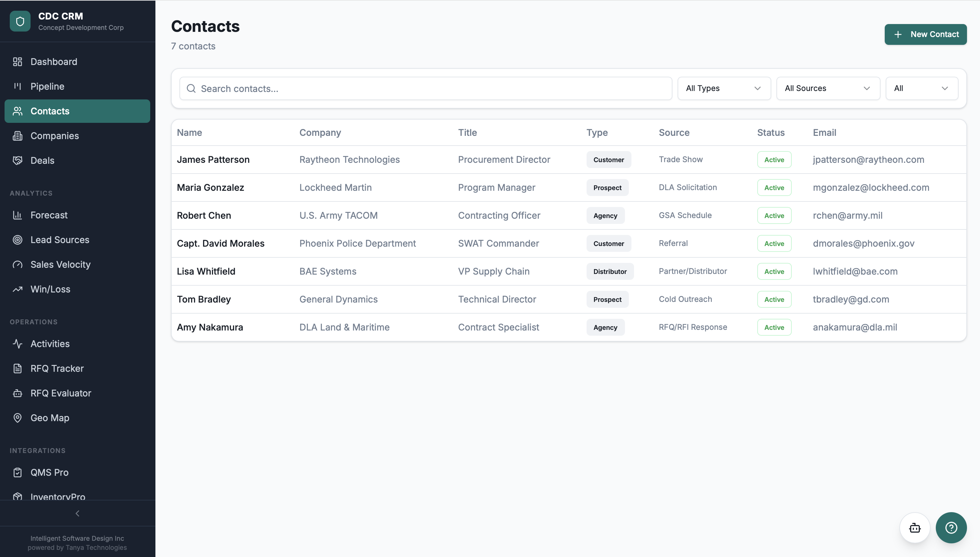
Task: Focus the Search contacts field
Action: (426, 88)
